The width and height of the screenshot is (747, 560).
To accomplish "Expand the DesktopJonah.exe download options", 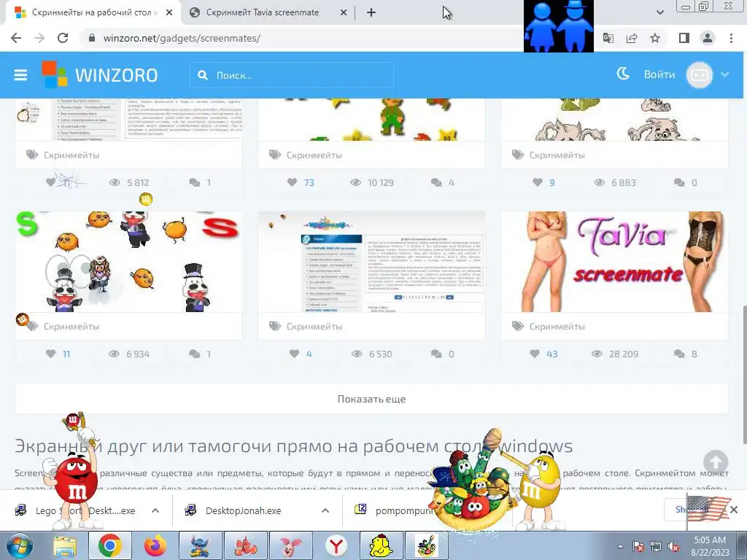I will [325, 510].
